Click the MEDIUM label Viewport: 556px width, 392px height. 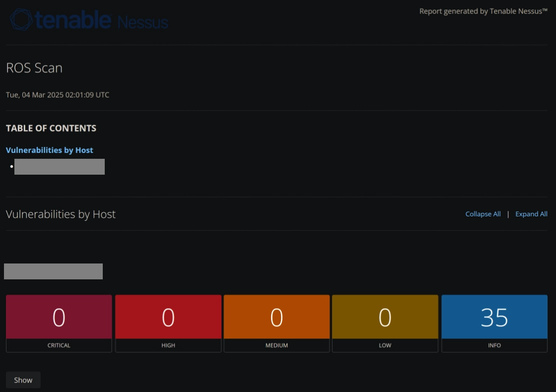277,345
